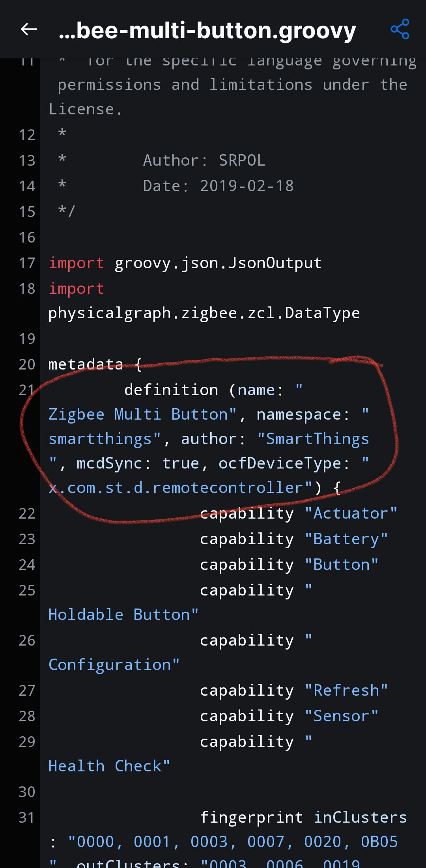Image resolution: width=426 pixels, height=868 pixels.
Task: Tap the file title bee-multi-button.groovy
Action: (x=207, y=30)
